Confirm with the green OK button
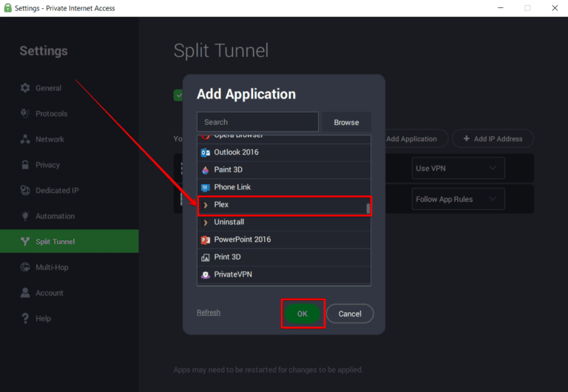Viewport: 568px width, 392px height. [302, 314]
